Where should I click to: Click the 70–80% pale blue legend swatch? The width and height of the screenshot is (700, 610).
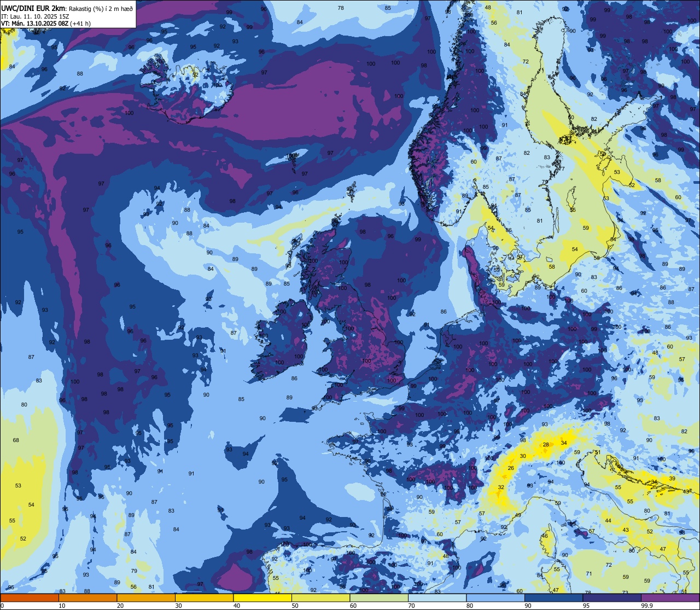coord(437,598)
